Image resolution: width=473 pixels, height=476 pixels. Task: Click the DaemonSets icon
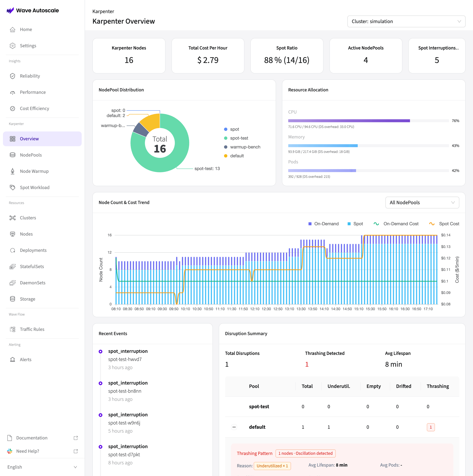pos(13,283)
